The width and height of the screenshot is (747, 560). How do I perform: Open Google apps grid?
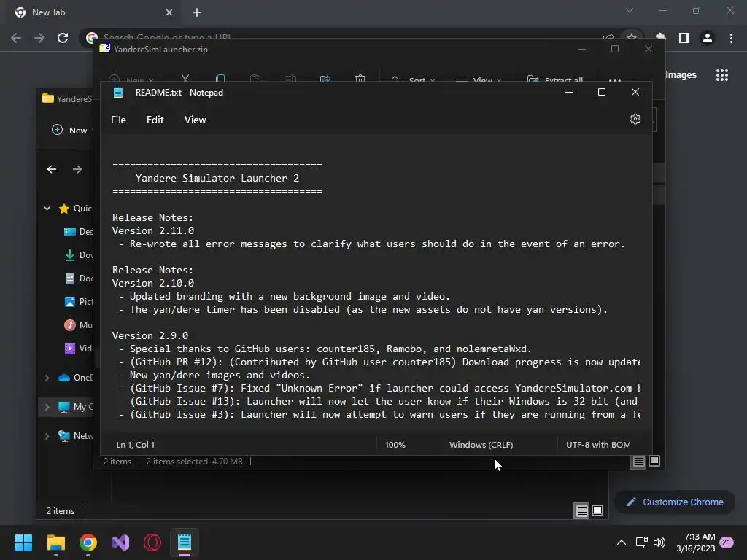click(x=721, y=75)
